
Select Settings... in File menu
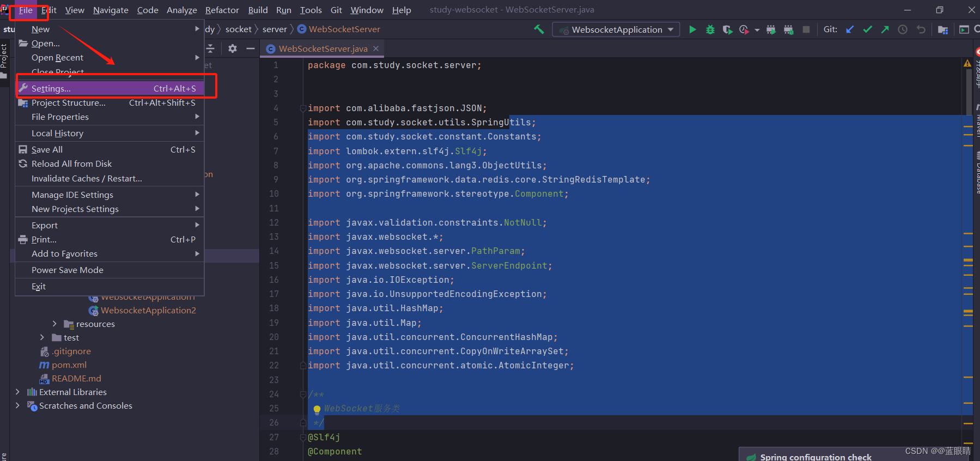click(109, 88)
